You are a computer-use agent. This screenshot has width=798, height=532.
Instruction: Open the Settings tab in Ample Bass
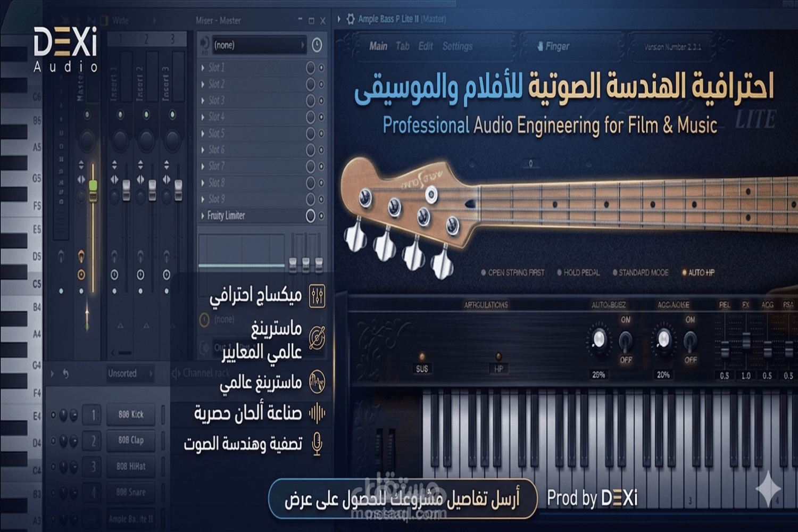(458, 46)
